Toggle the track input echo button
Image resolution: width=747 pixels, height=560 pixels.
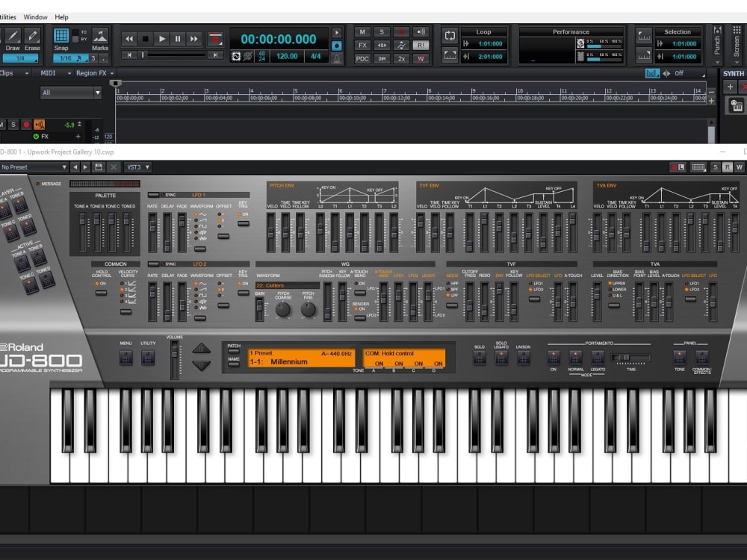[x=40, y=125]
